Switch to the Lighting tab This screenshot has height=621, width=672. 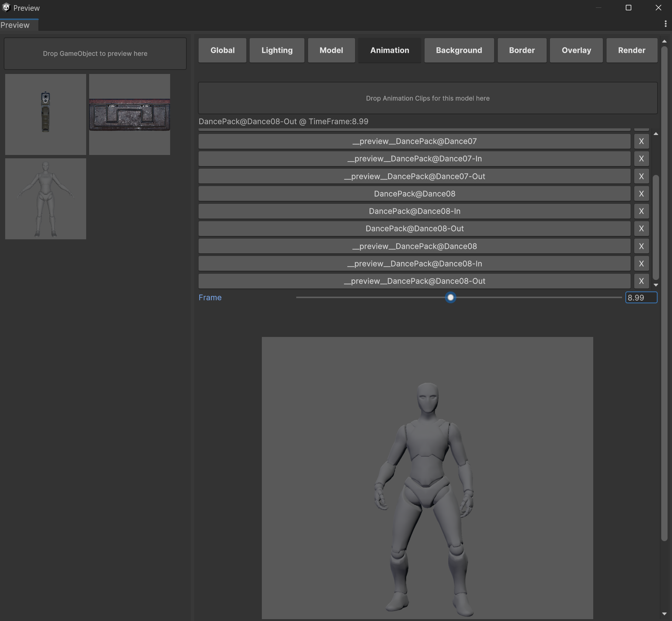click(277, 50)
